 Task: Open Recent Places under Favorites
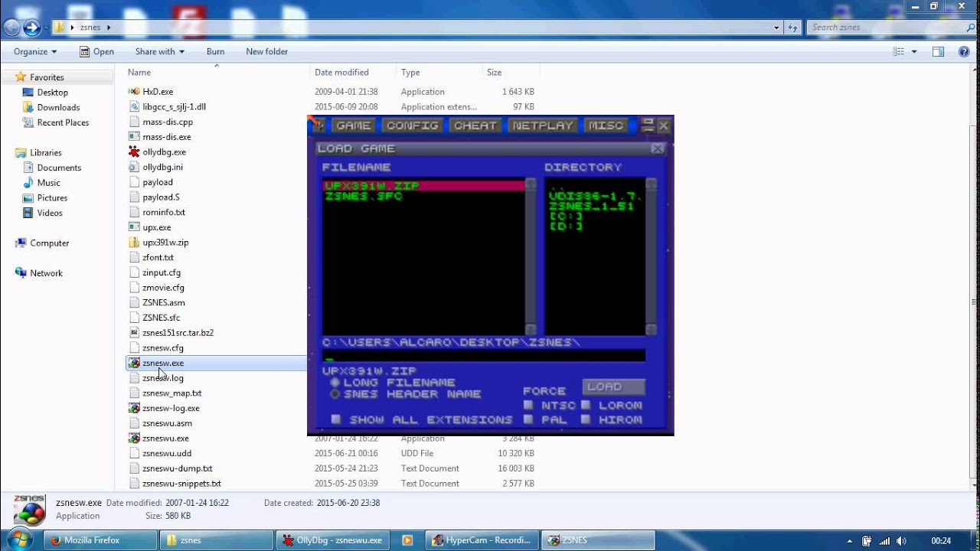click(x=63, y=122)
